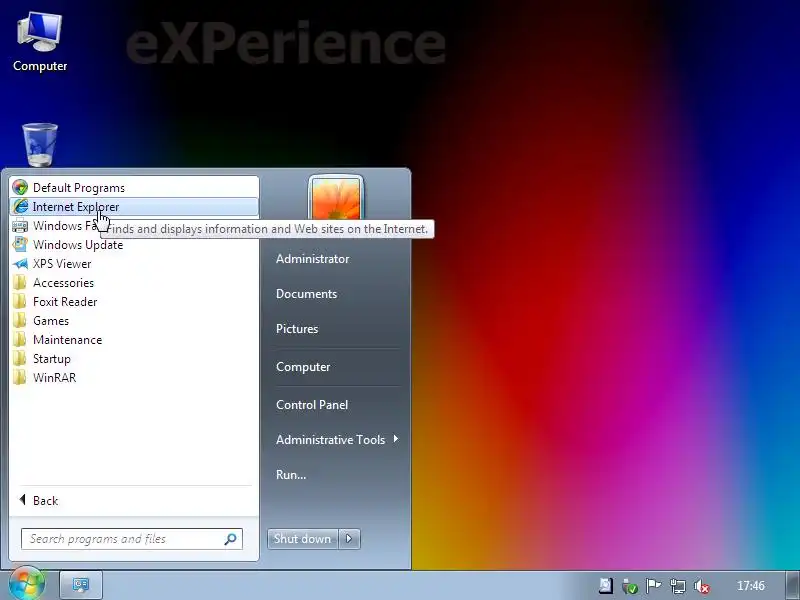Click the Search programs and files box
The height and width of the screenshot is (600, 800).
point(132,539)
